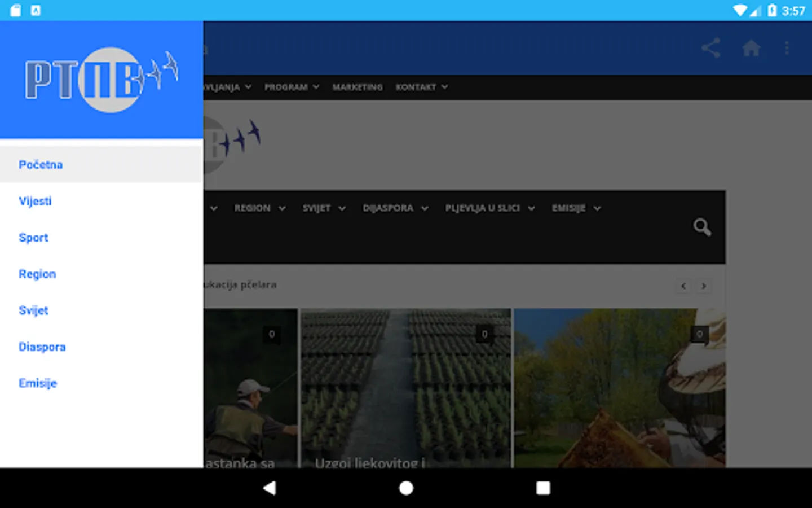This screenshot has height=508, width=812.
Task: Expand the PLJEVLJA U SLICI menu
Action: coord(489,208)
